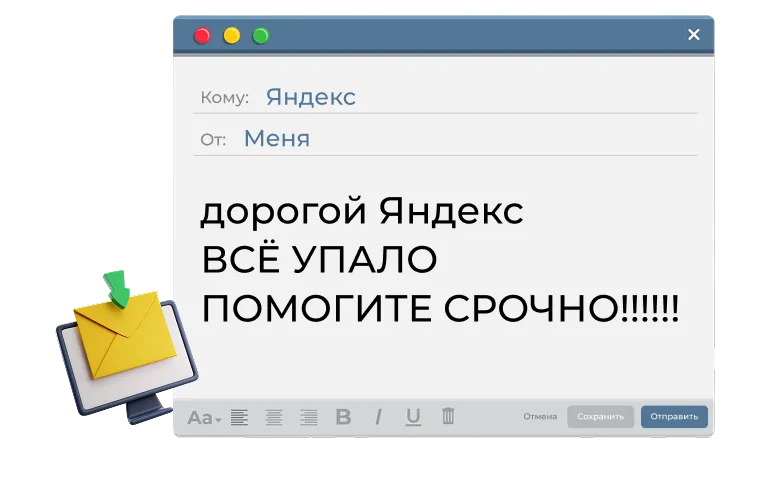Click the line 'ВСЁ УПАЛО'

(319, 259)
